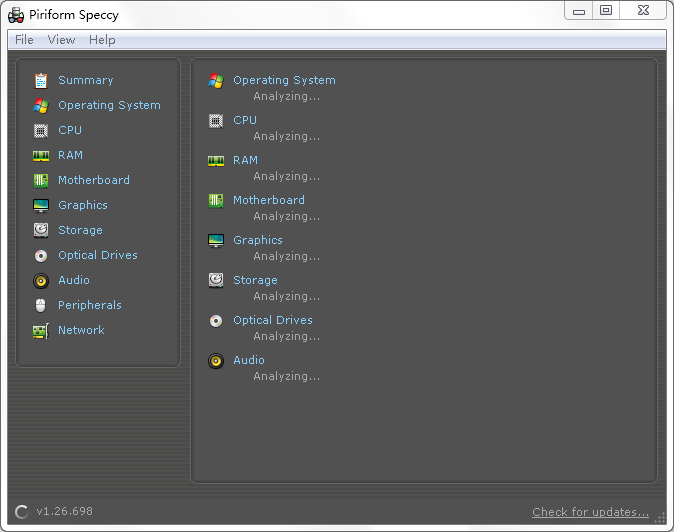Image resolution: width=674 pixels, height=532 pixels.
Task: Open Network via its sidebar icon
Action: (41, 331)
